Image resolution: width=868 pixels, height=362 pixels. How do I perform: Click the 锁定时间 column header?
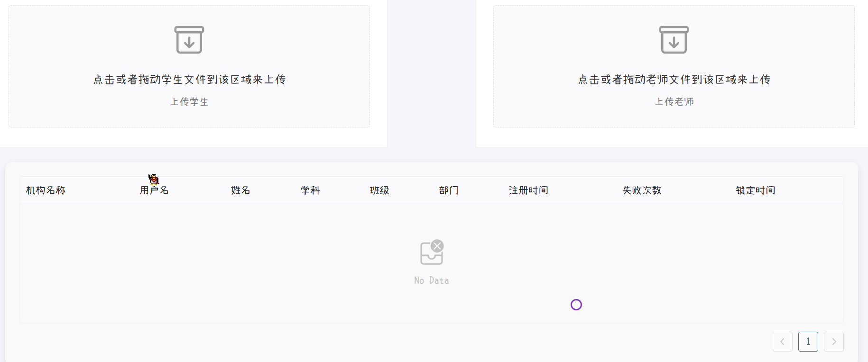[x=756, y=190]
